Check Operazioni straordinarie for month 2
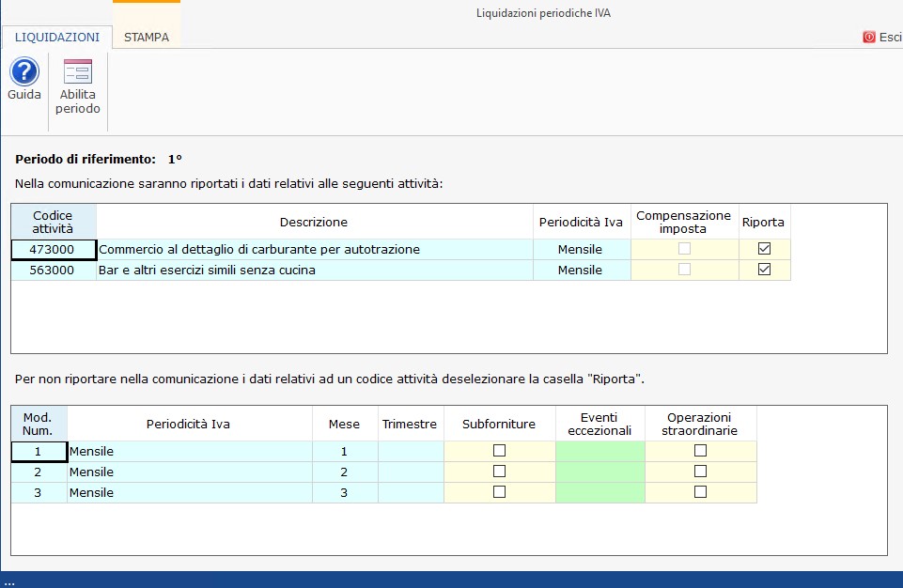This screenshot has width=903, height=588. coord(700,472)
